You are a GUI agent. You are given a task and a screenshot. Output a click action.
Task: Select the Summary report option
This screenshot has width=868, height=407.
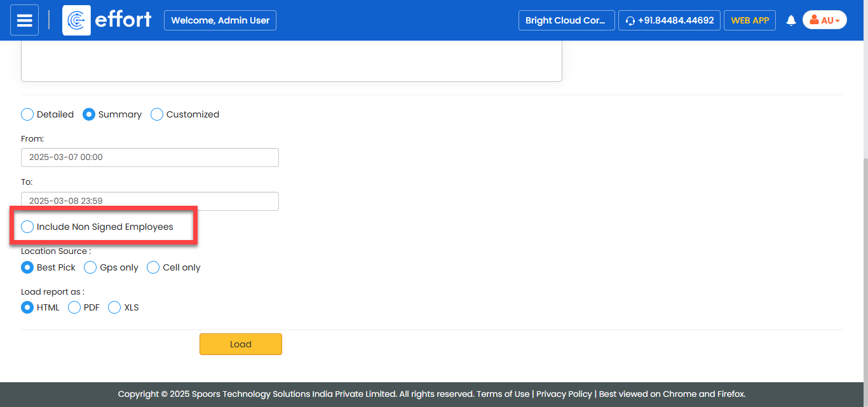pos(89,114)
